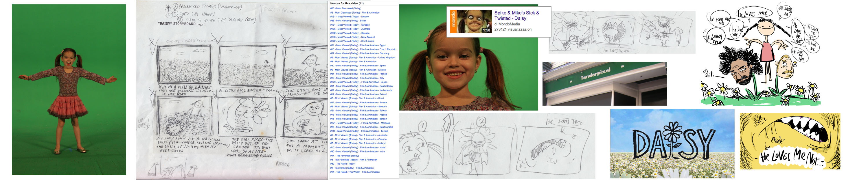Click the Mondo video thumbnail showing 1:58
868x181 pixels.
(x=471, y=22)
